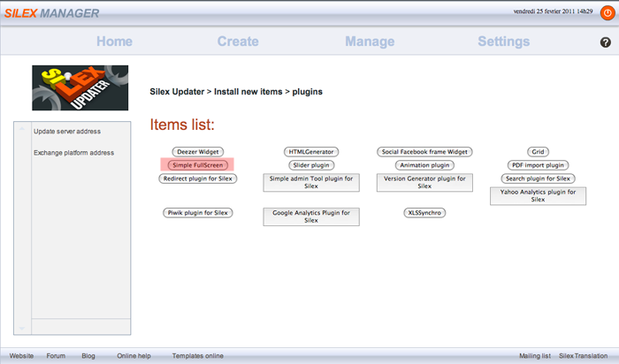The image size is (619, 364).
Task: Open the Create tab
Action: (x=238, y=42)
